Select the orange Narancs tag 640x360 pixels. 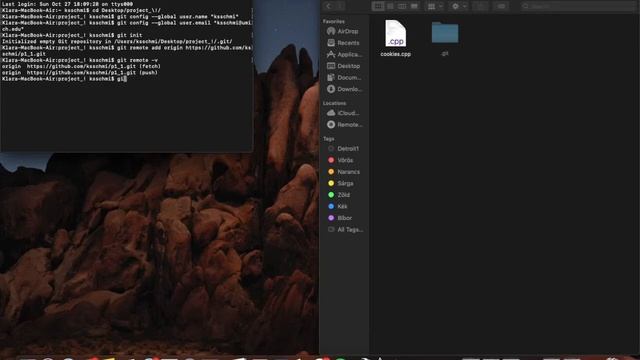pos(344,172)
